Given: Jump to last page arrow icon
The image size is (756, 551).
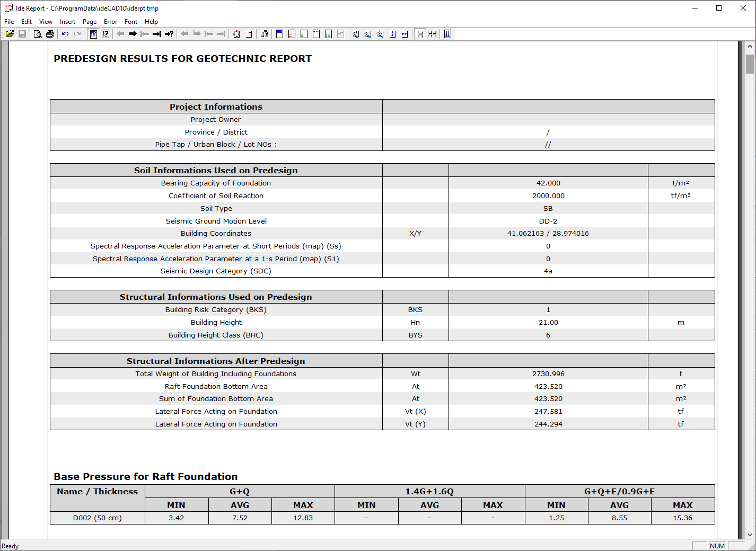Looking at the screenshot, I should click(157, 34).
